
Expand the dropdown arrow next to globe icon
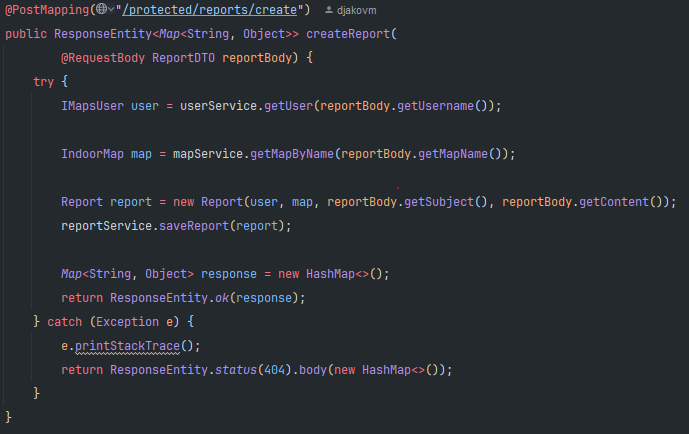(x=111, y=11)
